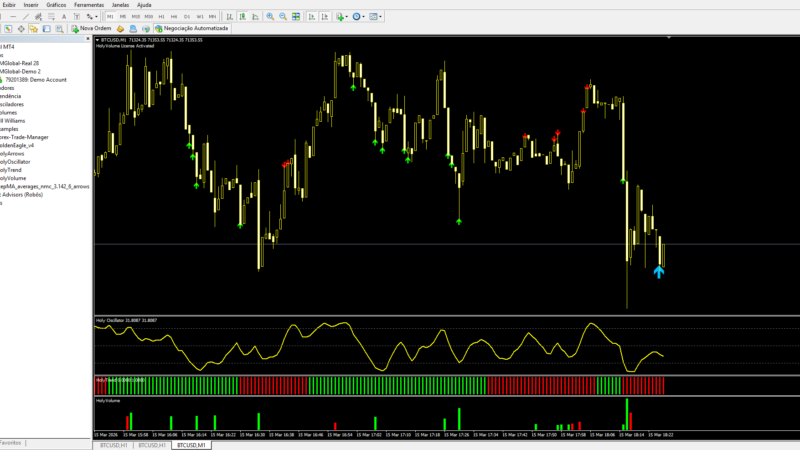Set chart type to line chart
This screenshot has height=450, width=800.
tap(255, 16)
